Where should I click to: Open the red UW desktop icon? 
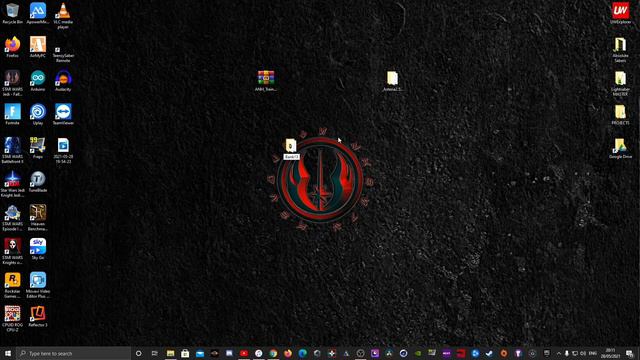point(620,13)
